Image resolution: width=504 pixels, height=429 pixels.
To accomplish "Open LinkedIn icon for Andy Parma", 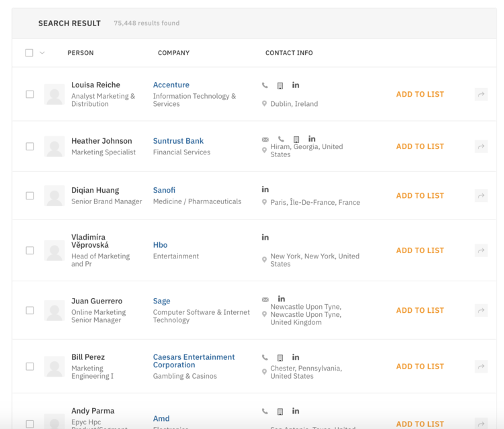I will [296, 411].
